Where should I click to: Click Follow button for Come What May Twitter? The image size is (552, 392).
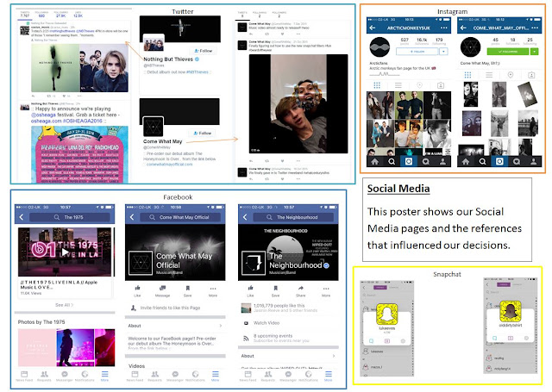pyautogui.click(x=203, y=133)
